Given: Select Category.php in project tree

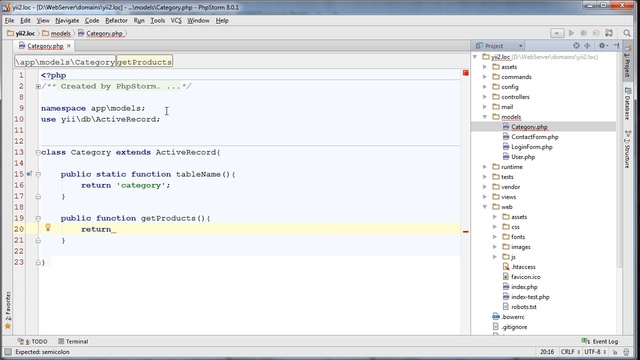Looking at the screenshot, I should (x=529, y=127).
